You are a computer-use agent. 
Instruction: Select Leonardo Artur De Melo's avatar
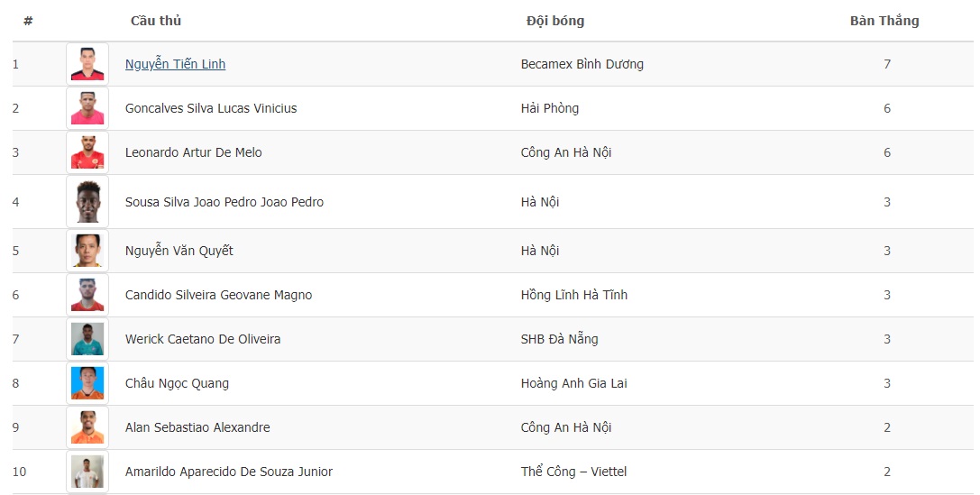click(x=87, y=152)
